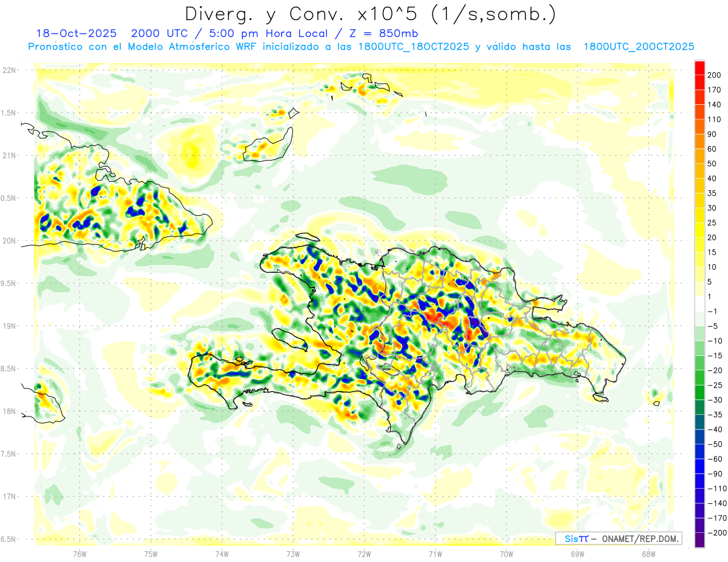Click the white swatch between 1 and -1
This screenshot has height=562, width=728.
point(699,304)
